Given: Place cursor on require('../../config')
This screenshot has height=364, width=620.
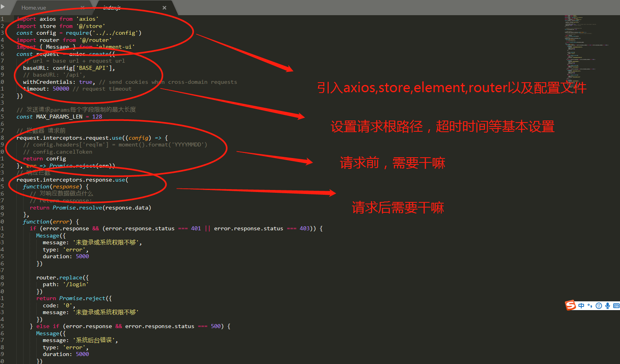Looking at the screenshot, I should click(103, 33).
